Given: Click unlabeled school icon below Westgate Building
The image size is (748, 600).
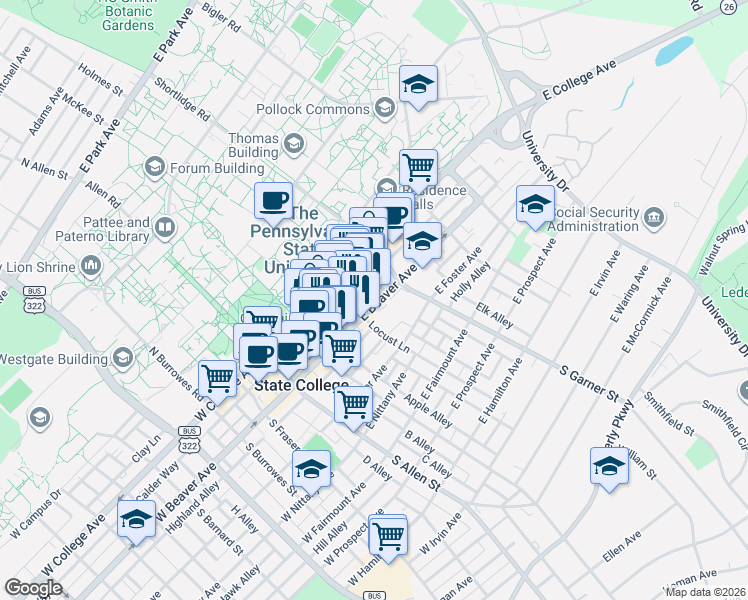Looking at the screenshot, I should (x=40, y=418).
